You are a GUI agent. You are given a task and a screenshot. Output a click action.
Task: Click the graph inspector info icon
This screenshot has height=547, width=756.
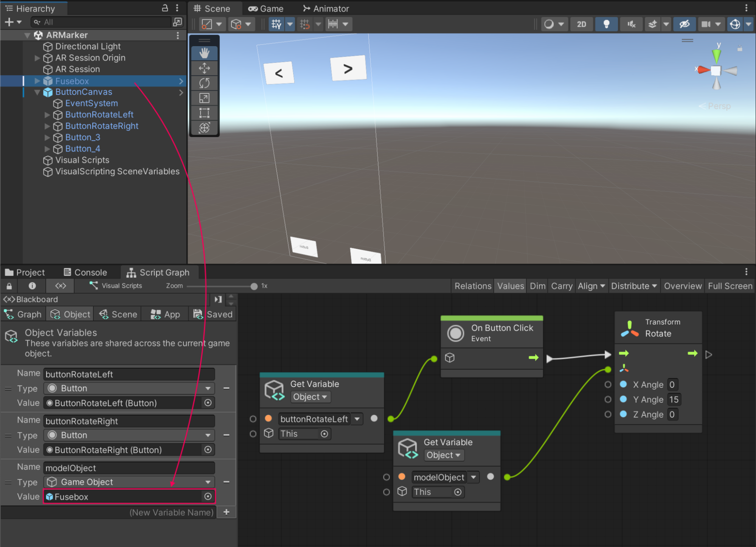(x=32, y=286)
